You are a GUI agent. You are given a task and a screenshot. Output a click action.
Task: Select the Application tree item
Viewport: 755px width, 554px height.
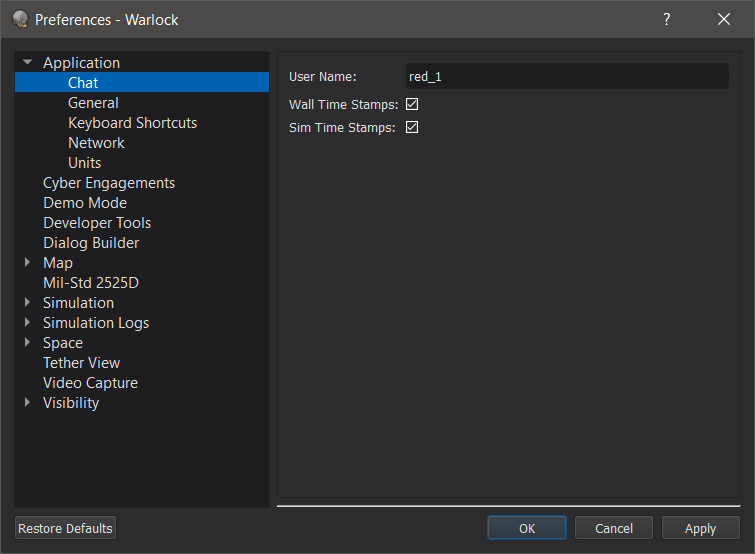point(81,63)
